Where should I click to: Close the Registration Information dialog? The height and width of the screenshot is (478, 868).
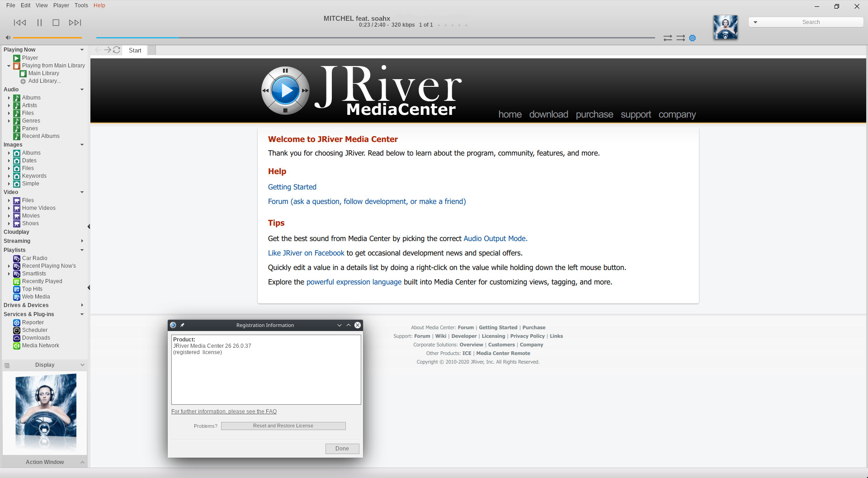click(358, 325)
